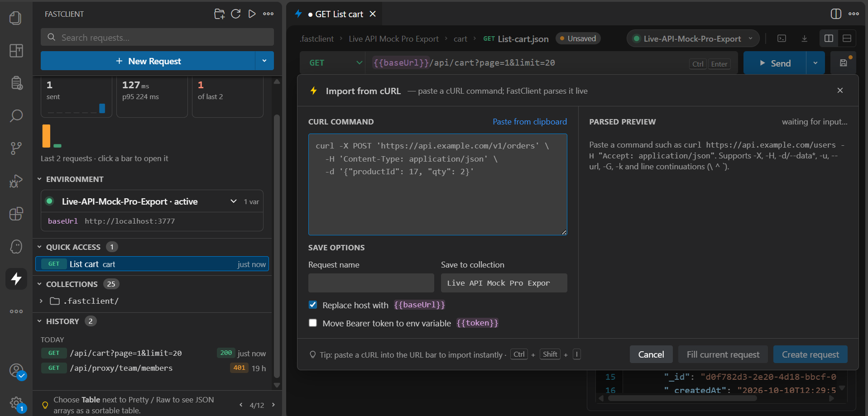Click the Search requests field
868x416 pixels.
pyautogui.click(x=157, y=37)
